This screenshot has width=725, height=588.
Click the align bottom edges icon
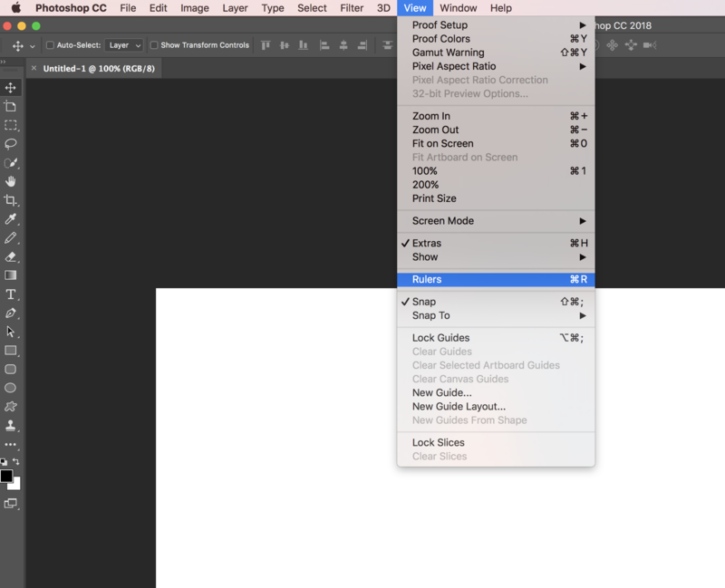click(x=304, y=45)
